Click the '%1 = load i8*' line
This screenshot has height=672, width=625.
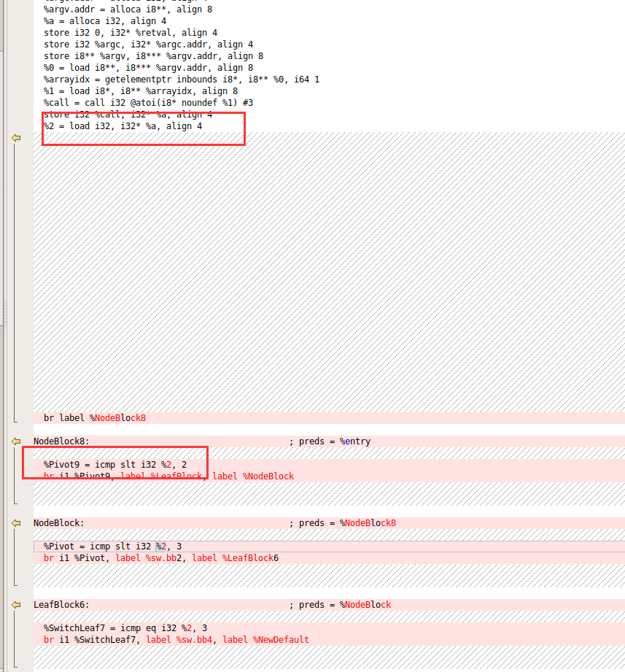tap(141, 91)
